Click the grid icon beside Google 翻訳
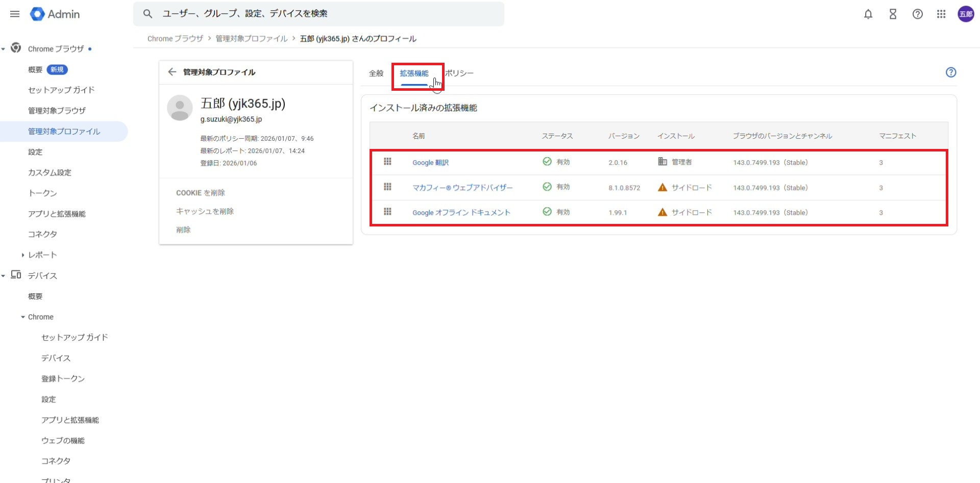 387,162
